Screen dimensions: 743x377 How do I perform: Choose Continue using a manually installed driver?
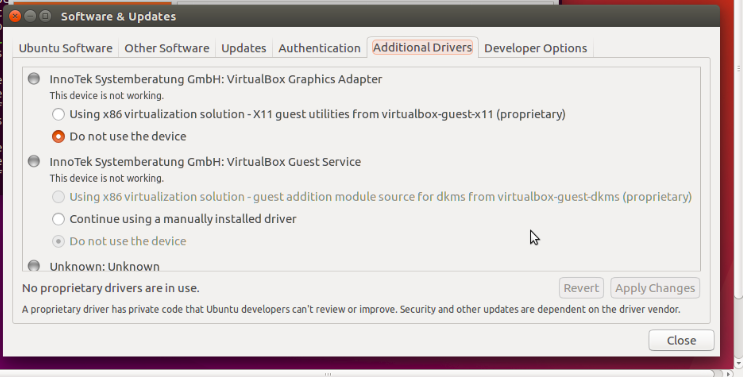tap(58, 219)
